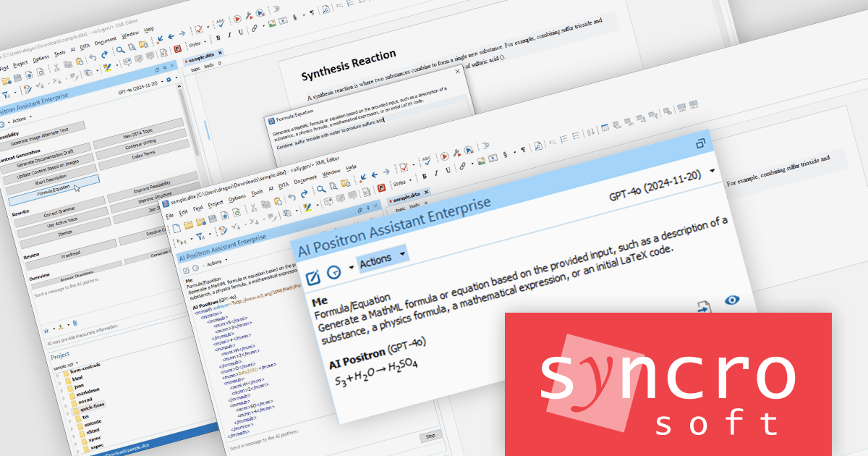The height and width of the screenshot is (456, 868).
Task: Click new chat icon in middle window AI panel
Action: tap(187, 269)
